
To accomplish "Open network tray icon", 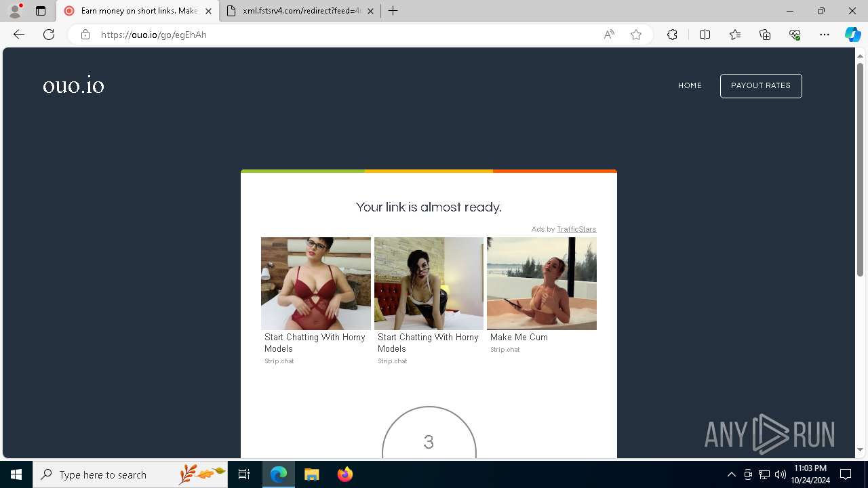I will click(x=764, y=474).
